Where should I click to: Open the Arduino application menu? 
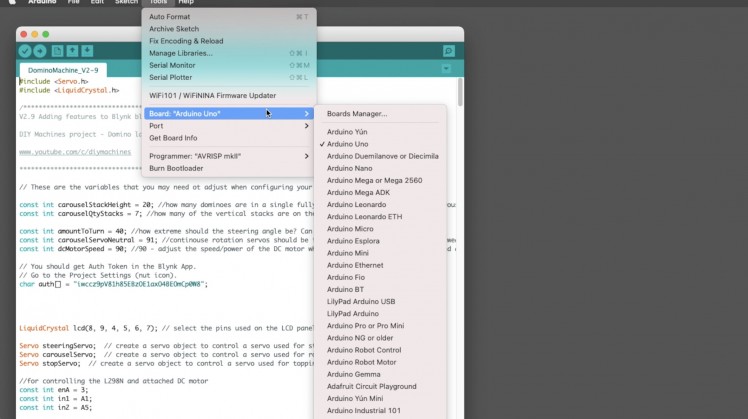pos(42,2)
